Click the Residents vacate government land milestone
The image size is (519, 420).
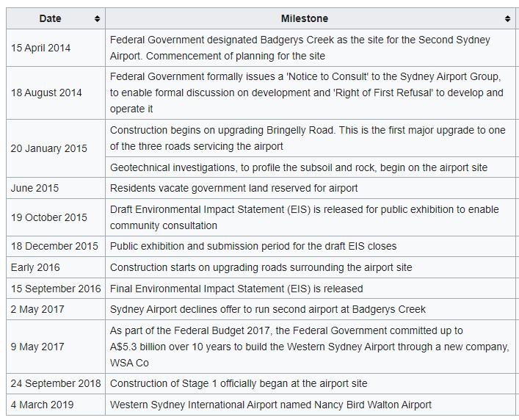pos(233,188)
